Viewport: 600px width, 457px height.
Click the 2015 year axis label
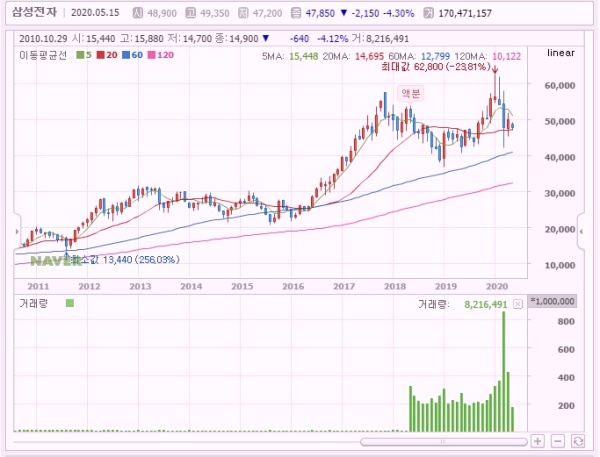pyautogui.click(x=242, y=287)
